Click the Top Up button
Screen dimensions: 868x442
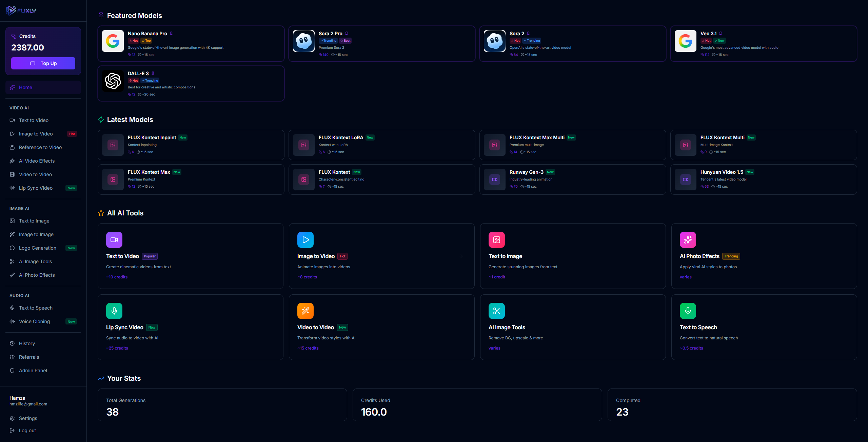[x=43, y=63]
